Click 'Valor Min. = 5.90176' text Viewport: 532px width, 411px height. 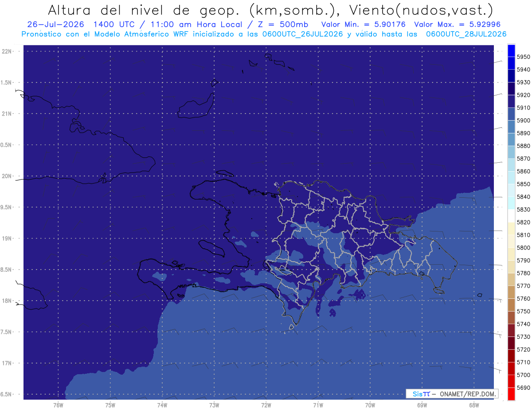[x=363, y=24]
